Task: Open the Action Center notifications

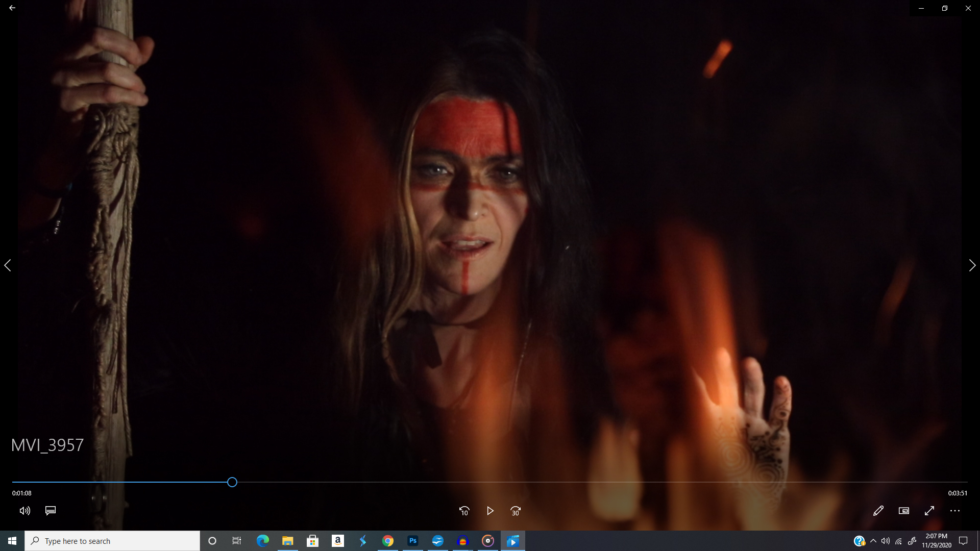Action: point(964,541)
